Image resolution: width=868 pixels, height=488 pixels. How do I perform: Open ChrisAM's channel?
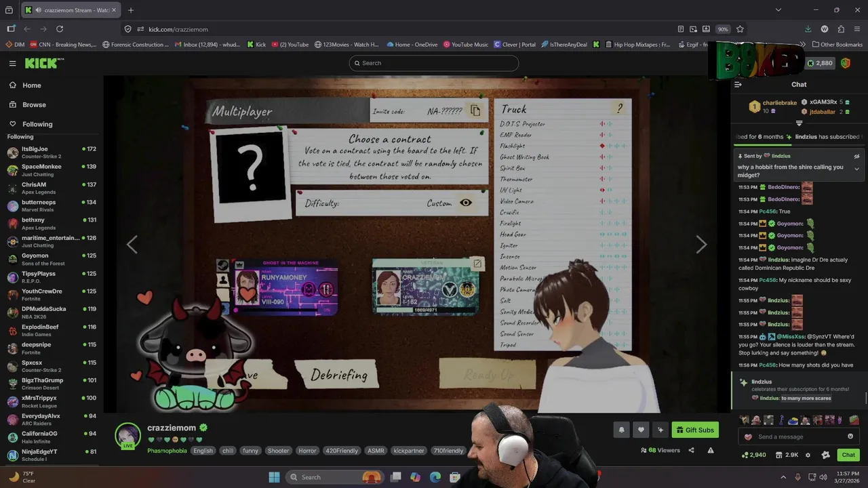tap(52, 188)
